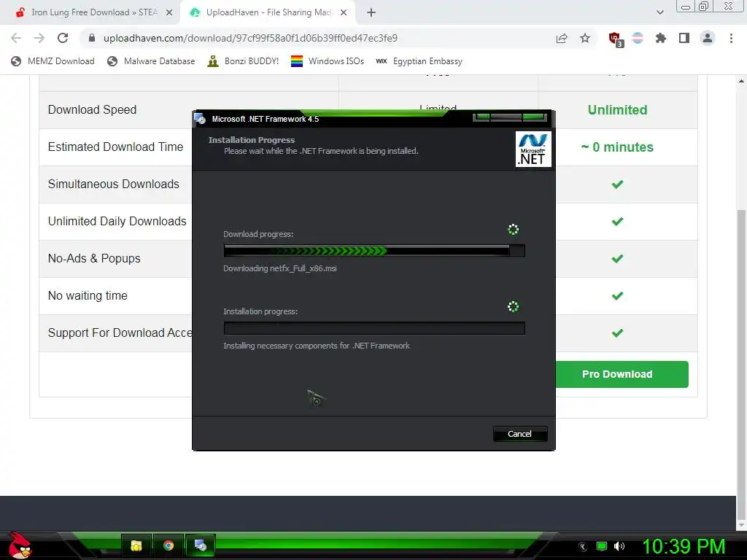Click Downloading netfx_Full_x86.msi status text
Screen dimensions: 747x560
280,268
